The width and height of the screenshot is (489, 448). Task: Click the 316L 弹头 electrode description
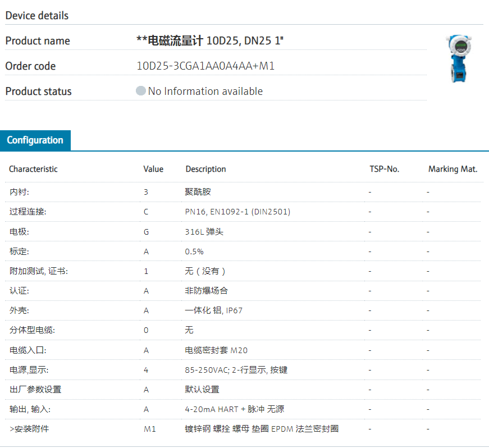coord(204,232)
